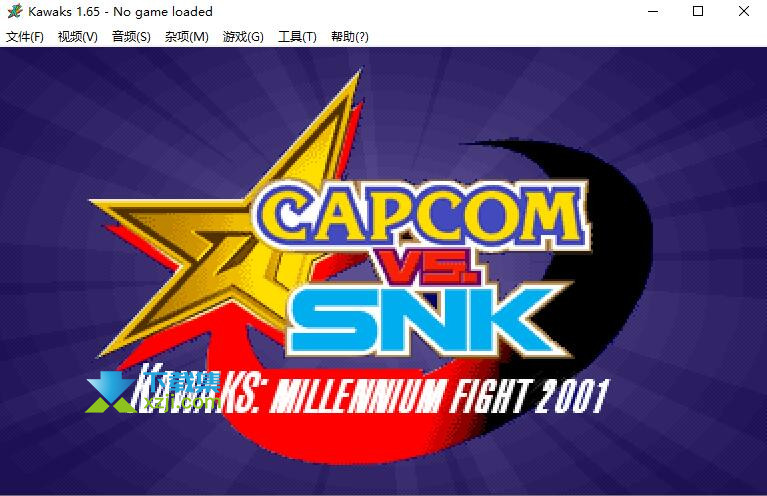The height and width of the screenshot is (496, 767).
Task: Click the Kawaks app icon in title bar
Action: pyautogui.click(x=15, y=11)
